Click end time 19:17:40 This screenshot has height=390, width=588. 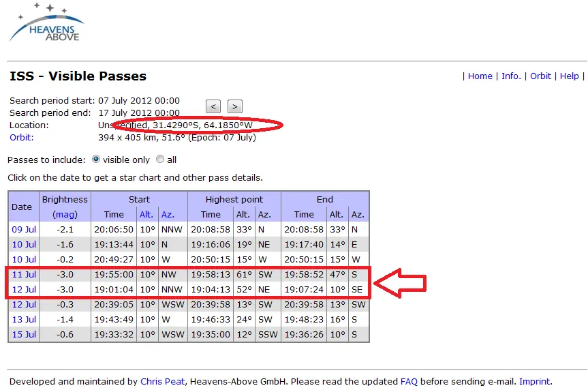click(x=304, y=244)
